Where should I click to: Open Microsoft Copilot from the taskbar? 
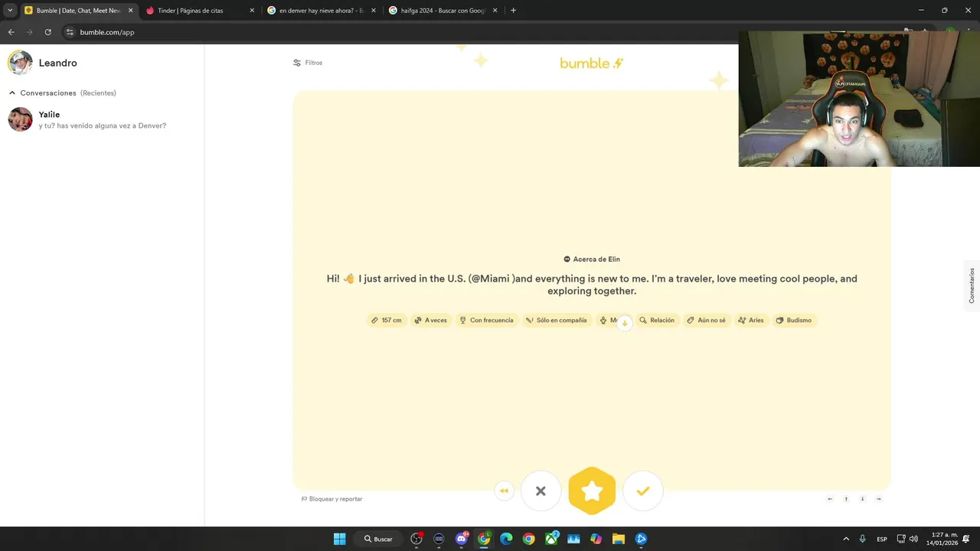(x=596, y=539)
